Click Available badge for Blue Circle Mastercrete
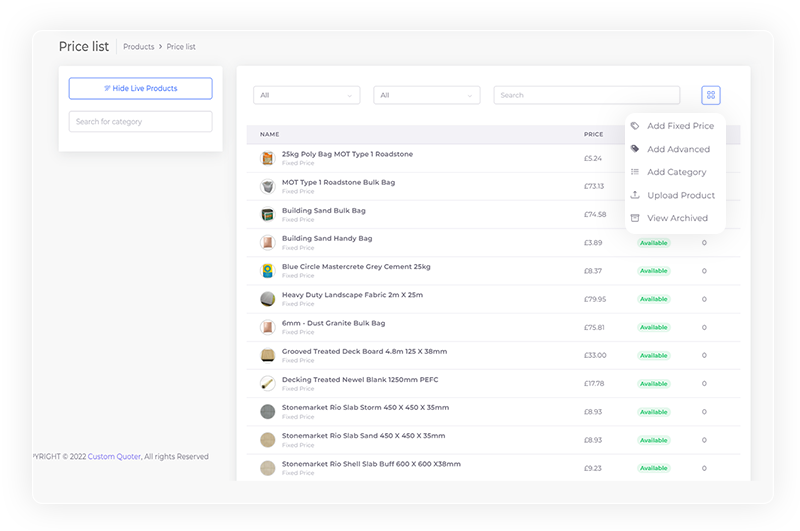 [x=654, y=271]
